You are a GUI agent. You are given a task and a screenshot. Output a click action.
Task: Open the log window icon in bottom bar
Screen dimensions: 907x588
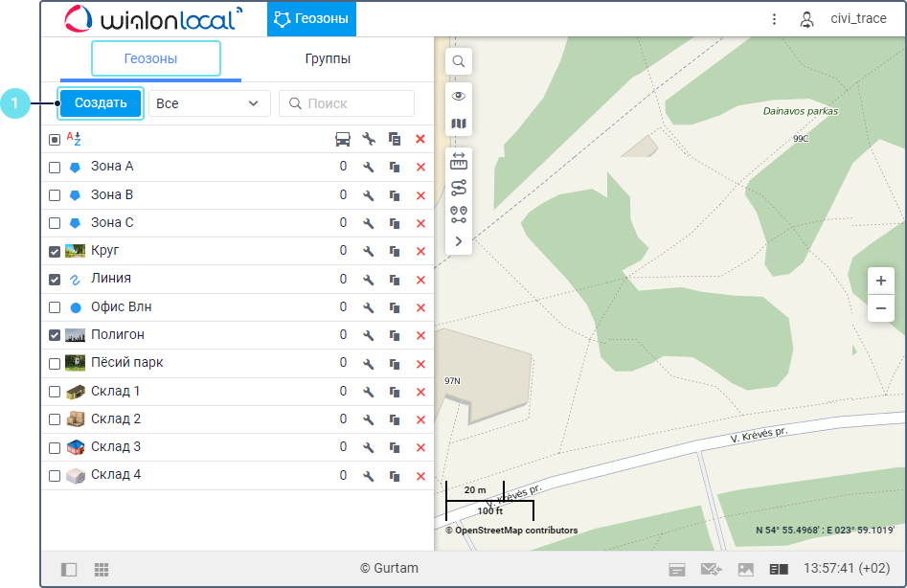coord(677,570)
